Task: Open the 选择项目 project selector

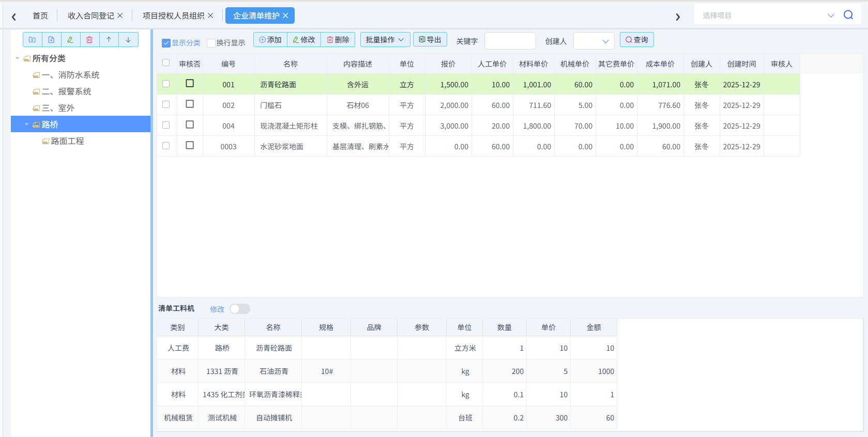Action: pos(768,15)
